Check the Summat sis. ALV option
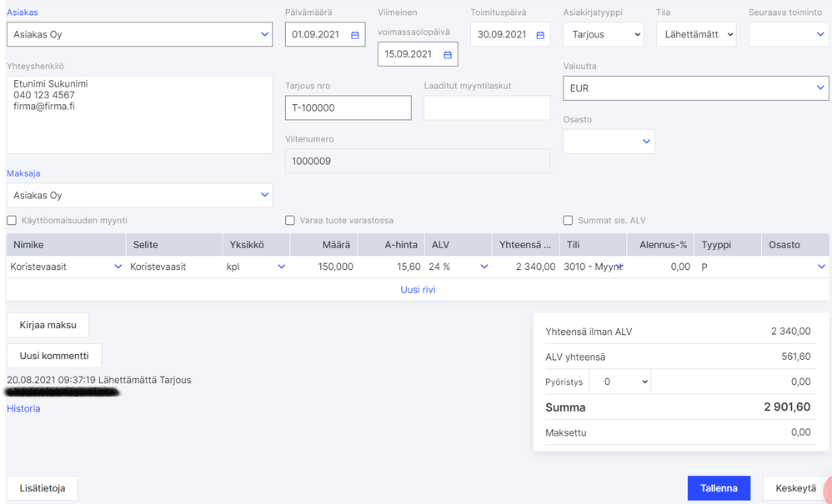This screenshot has height=504, width=832. click(x=569, y=221)
